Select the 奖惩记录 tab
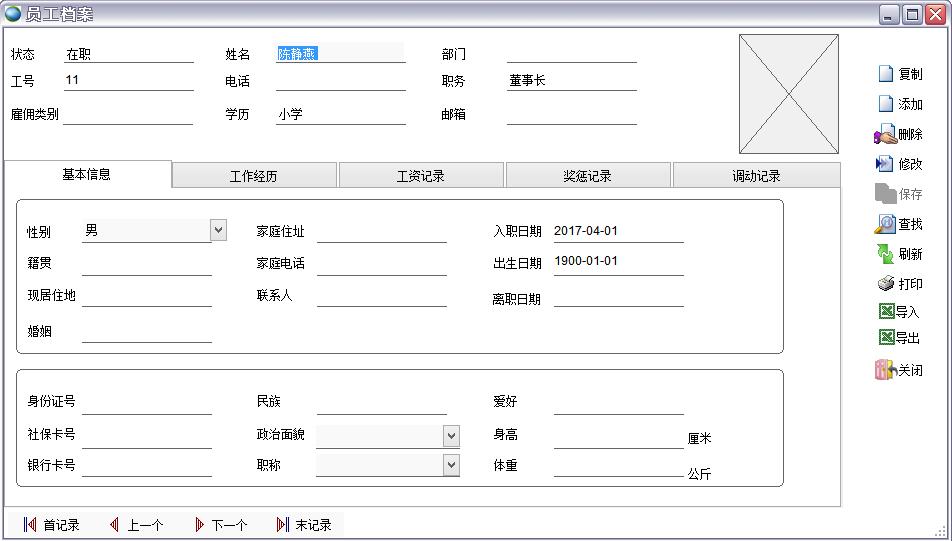Image resolution: width=952 pixels, height=541 pixels. [x=588, y=176]
